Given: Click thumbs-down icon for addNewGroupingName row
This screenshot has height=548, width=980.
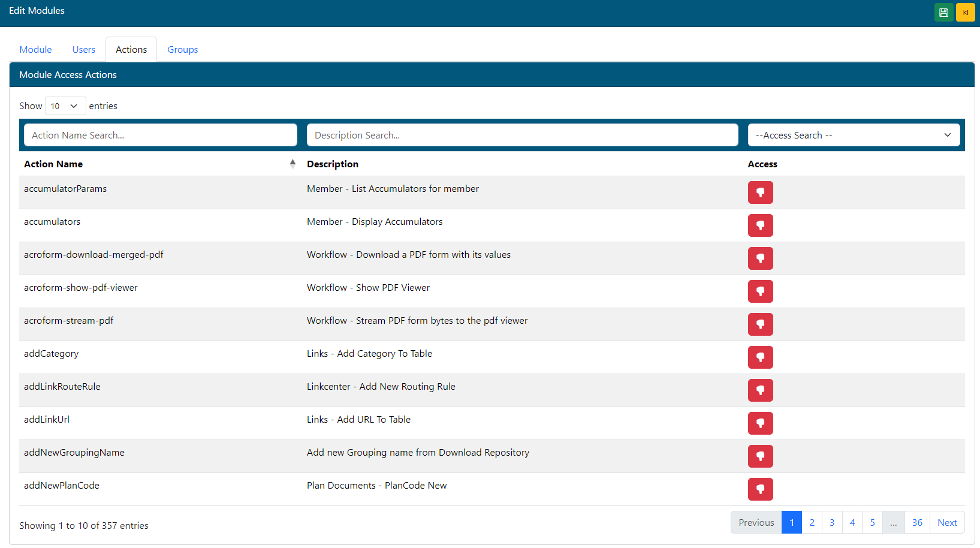Looking at the screenshot, I should [760, 456].
